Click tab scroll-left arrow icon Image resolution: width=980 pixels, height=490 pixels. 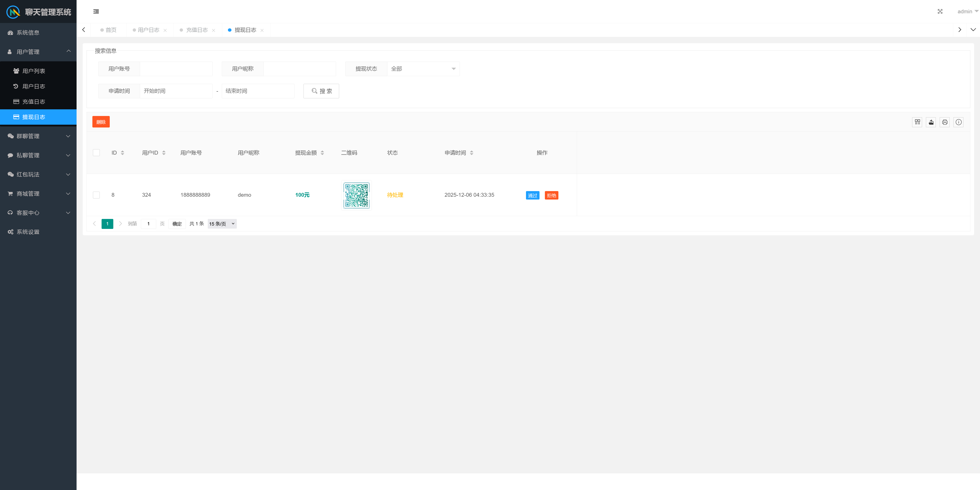[84, 30]
